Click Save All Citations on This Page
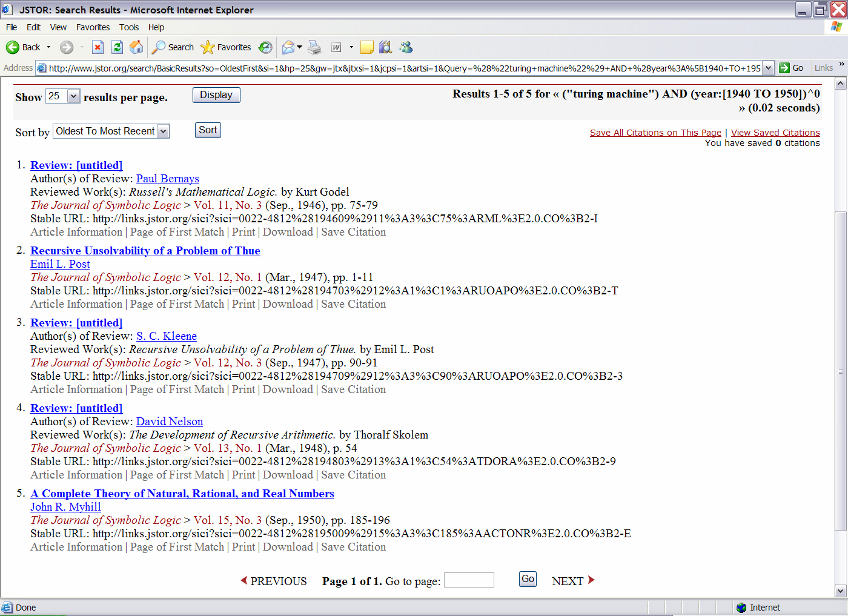The image size is (848, 616). coord(655,133)
